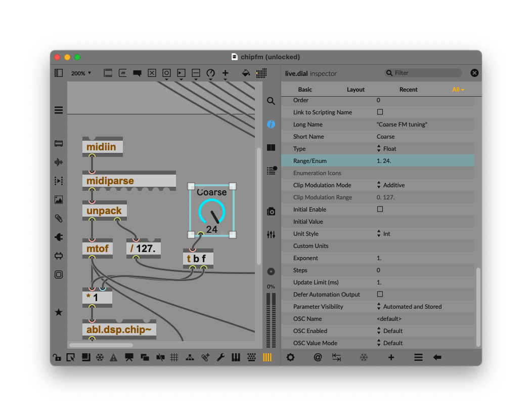Open the Type dropdown set to Float
532x416 pixels.
[387, 149]
